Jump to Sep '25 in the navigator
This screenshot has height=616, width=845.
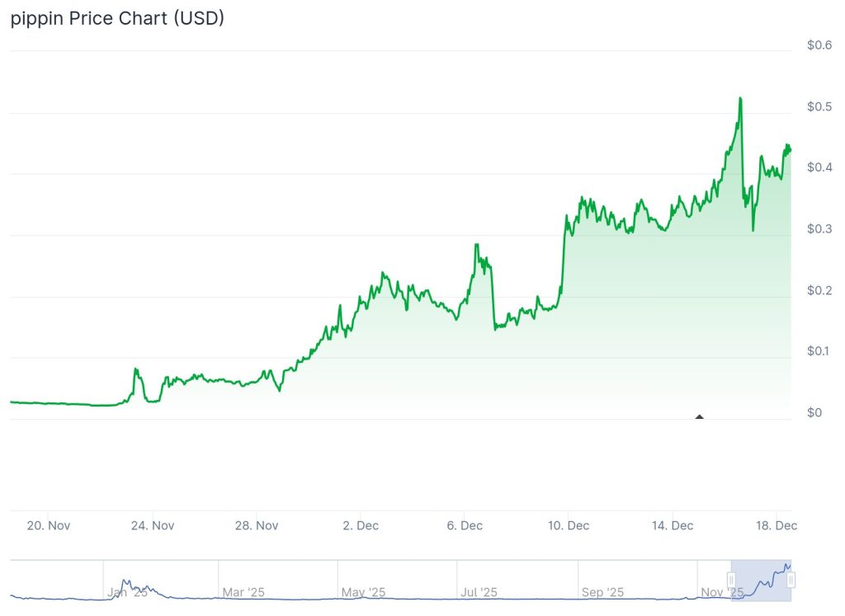[604, 592]
